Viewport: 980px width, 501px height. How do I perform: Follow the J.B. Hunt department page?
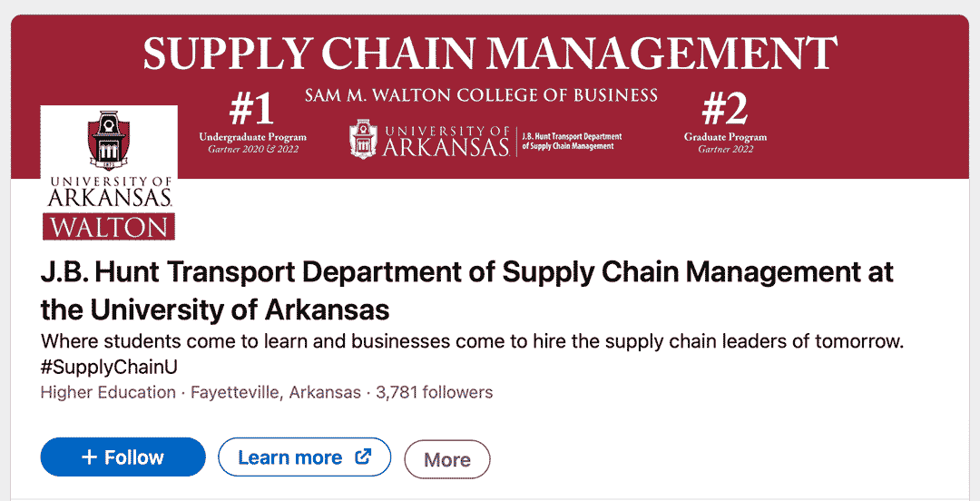tap(123, 457)
